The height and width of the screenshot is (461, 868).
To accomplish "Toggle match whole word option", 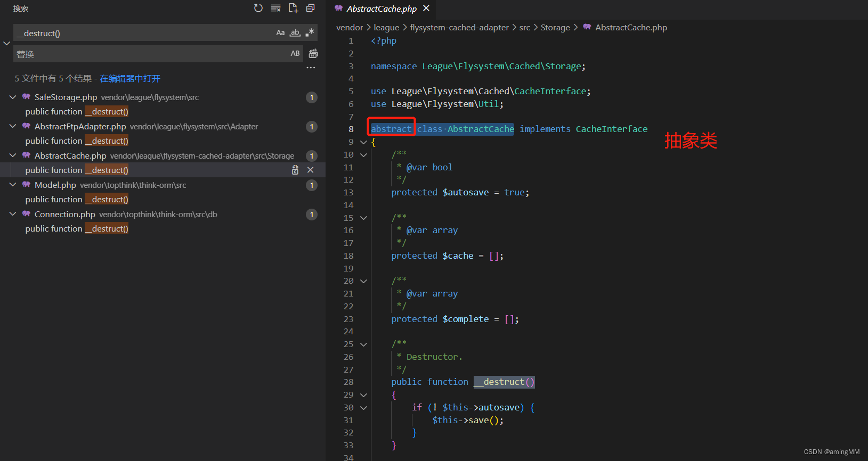I will click(295, 33).
